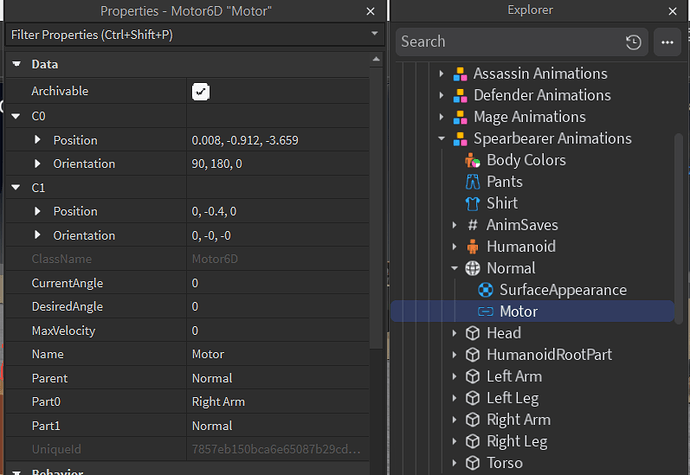The height and width of the screenshot is (475, 690).
Task: Open the Properties panel dropdown arrow
Action: 375,33
